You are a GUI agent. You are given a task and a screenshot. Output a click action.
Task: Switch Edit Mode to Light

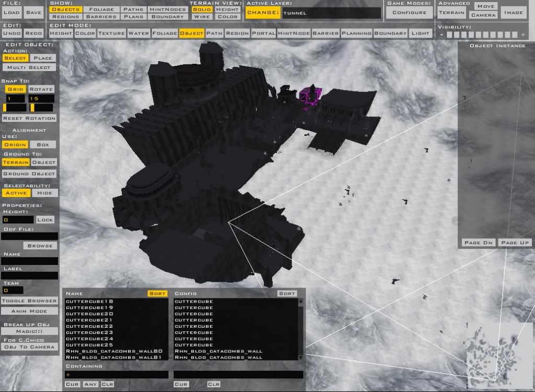tap(421, 33)
